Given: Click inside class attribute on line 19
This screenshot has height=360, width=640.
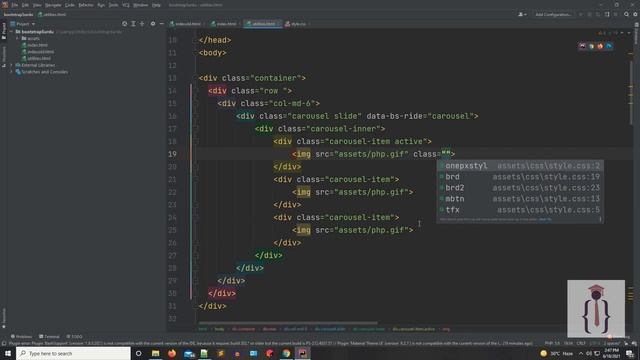Looking at the screenshot, I should click(446, 154).
